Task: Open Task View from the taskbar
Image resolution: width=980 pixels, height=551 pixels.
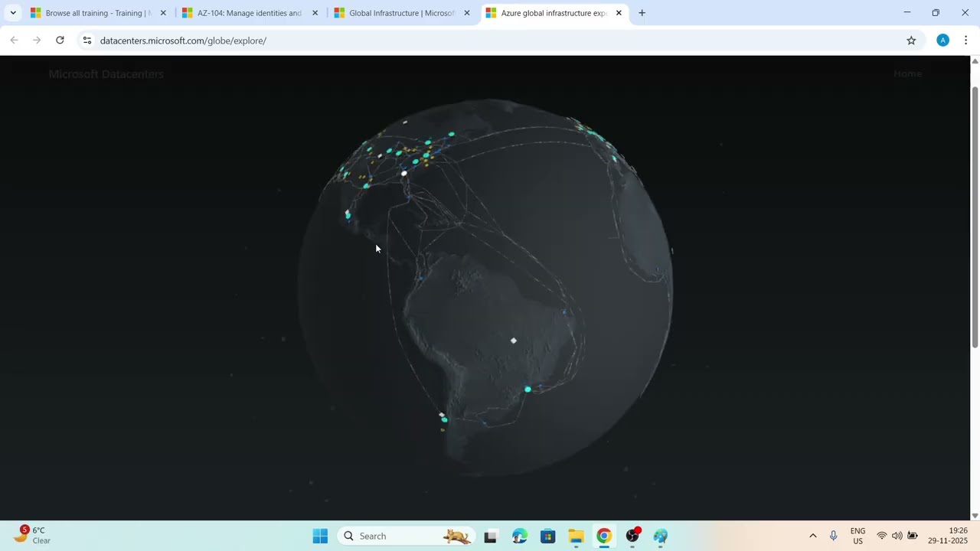Action: point(491,536)
